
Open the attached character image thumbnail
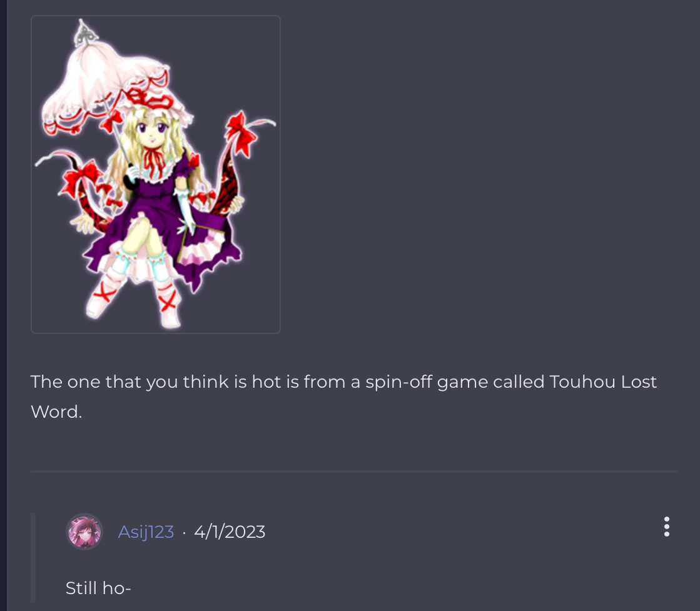155,174
